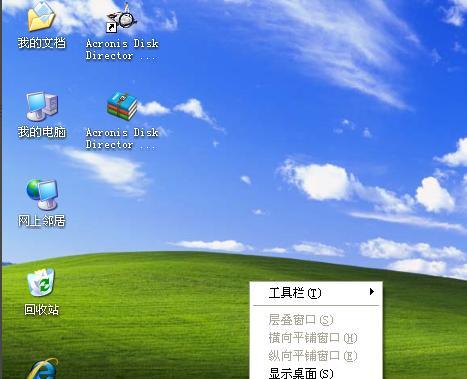This screenshot has width=467, height=379.
Task: Click the 网上邻居 label text
Action: pos(42,221)
